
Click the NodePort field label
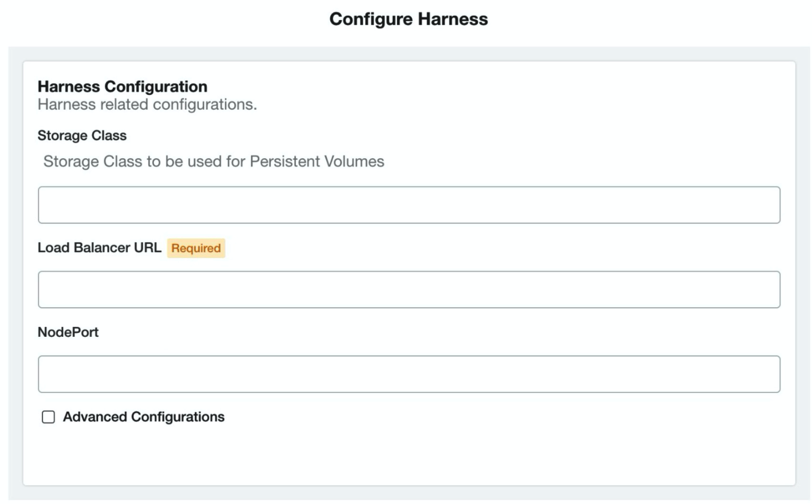[68, 332]
